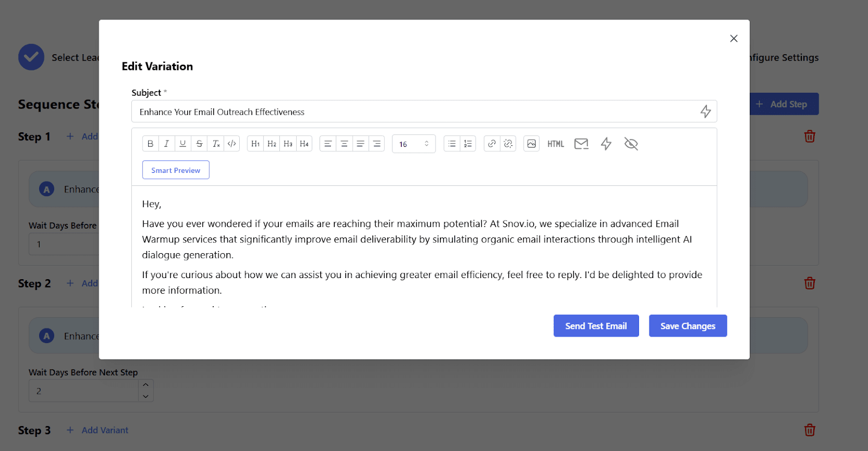Insert a hyperlink
This screenshot has height=451, width=868.
[492, 144]
